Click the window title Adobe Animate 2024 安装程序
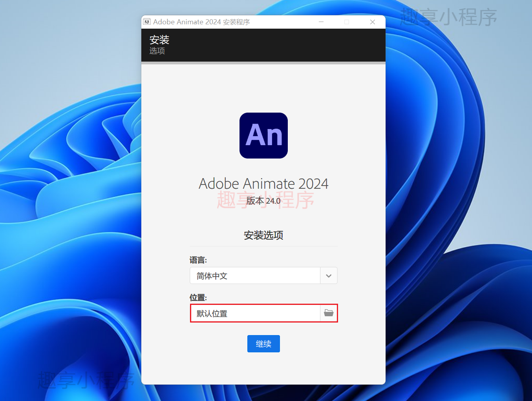Image resolution: width=532 pixels, height=401 pixels. (x=201, y=22)
